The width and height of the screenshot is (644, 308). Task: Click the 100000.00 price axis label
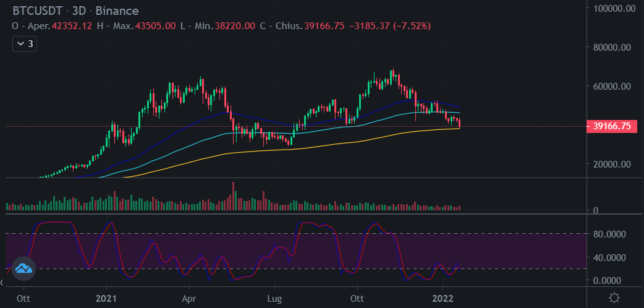(615, 8)
